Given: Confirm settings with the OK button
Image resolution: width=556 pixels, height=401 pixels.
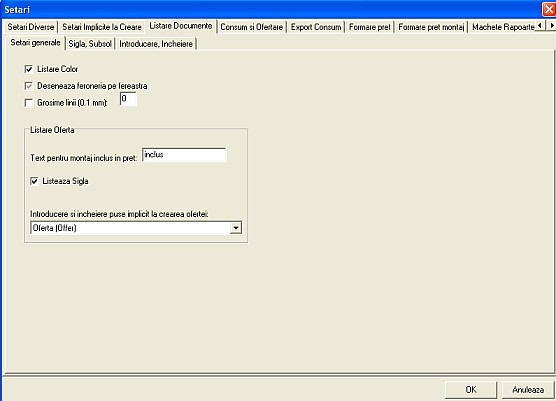Looking at the screenshot, I should tap(471, 390).
